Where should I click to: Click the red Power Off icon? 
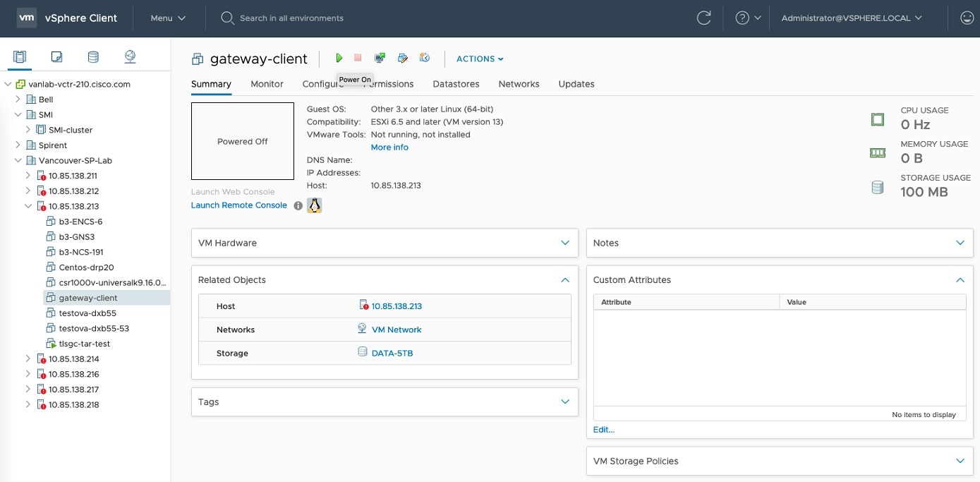point(357,59)
